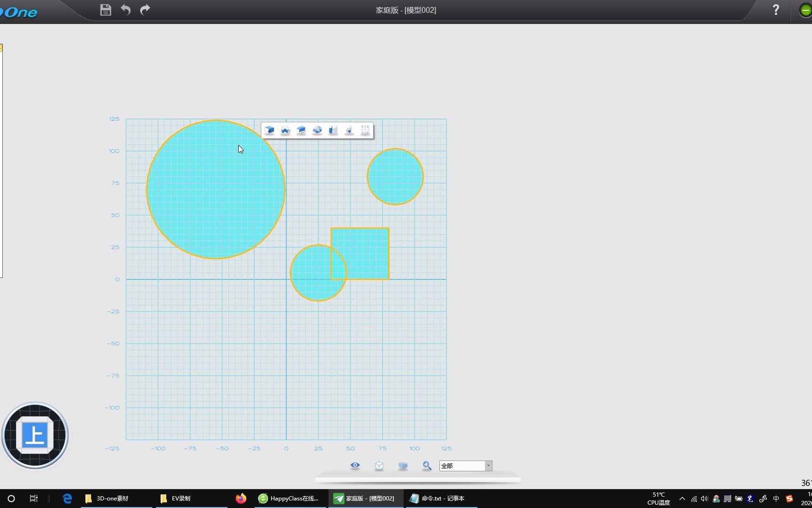This screenshot has height=508, width=812.
Task: Toggle 中 input language indicator
Action: click(x=776, y=499)
